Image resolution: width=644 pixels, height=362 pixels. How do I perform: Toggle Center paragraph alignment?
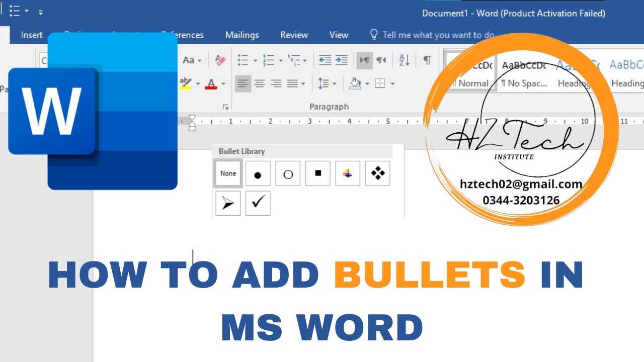pyautogui.click(x=260, y=83)
